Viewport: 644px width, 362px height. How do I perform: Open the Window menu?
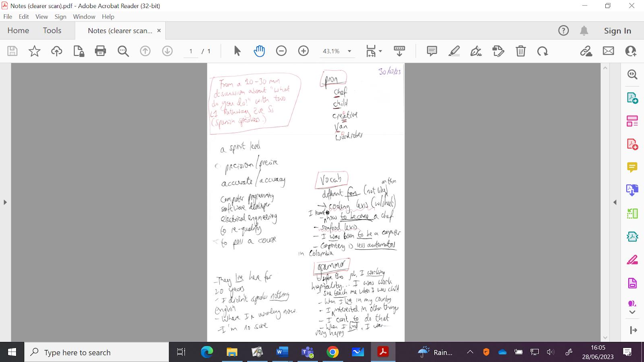point(84,16)
